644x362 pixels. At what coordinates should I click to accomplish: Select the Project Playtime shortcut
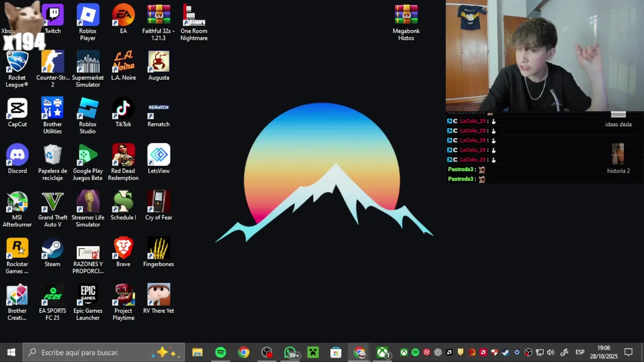point(123,303)
